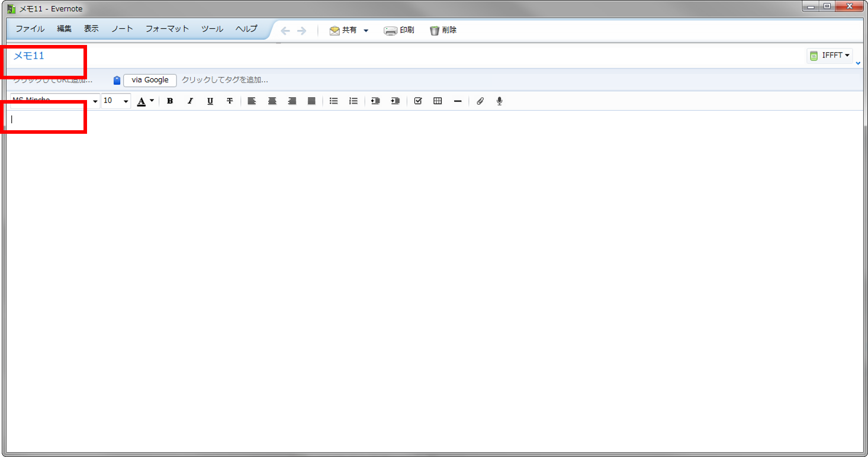The width and height of the screenshot is (868, 457).
Task: Go back with the left arrow
Action: coord(285,31)
